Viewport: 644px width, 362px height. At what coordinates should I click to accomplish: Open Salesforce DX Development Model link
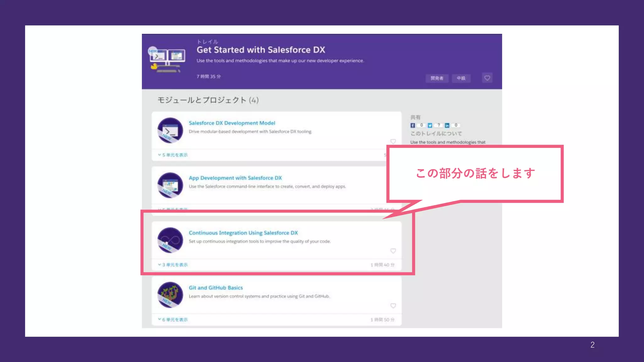(232, 123)
